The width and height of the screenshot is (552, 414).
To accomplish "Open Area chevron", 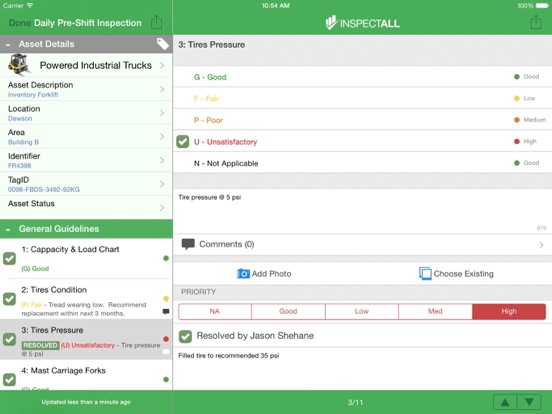I will click(162, 136).
